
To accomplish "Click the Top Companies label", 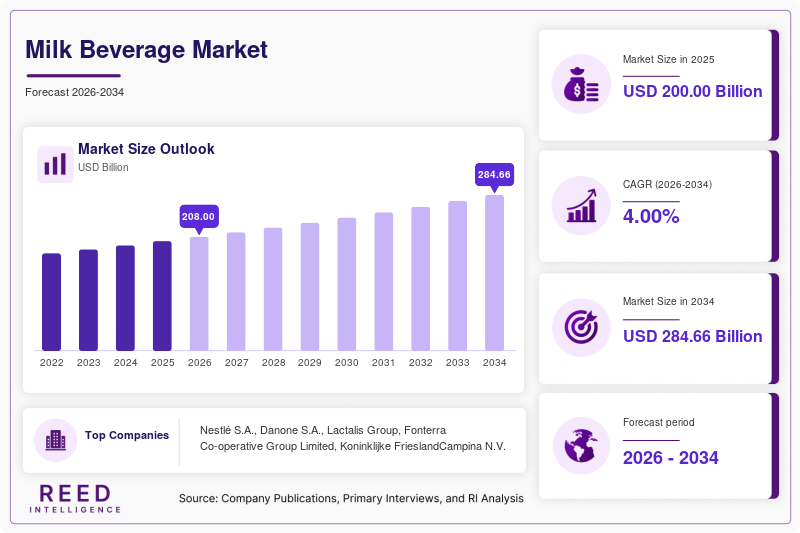I will [127, 435].
